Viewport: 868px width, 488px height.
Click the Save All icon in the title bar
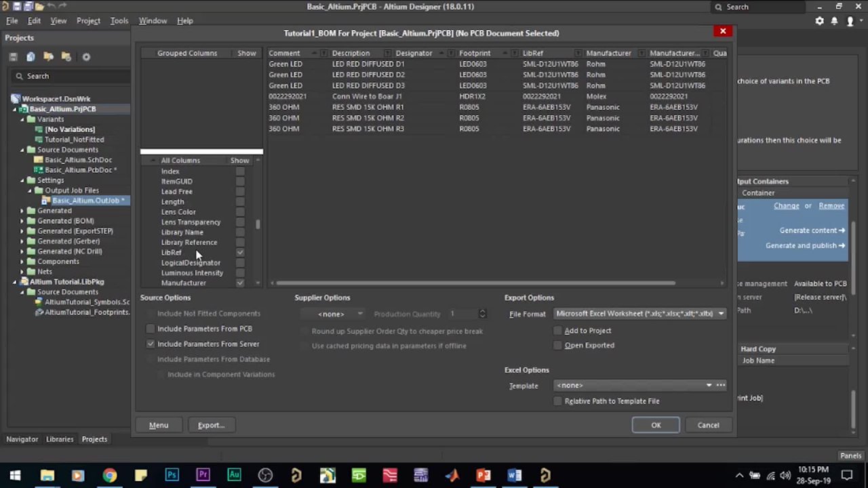pos(28,7)
